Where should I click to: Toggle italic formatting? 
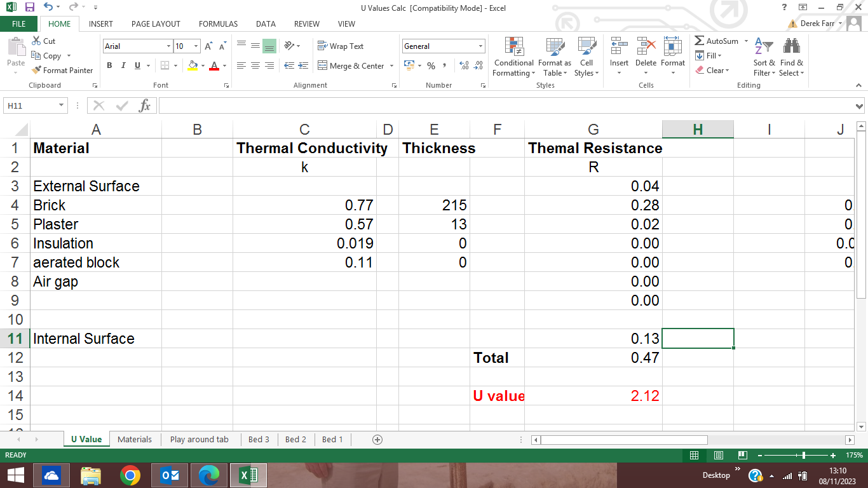click(123, 66)
